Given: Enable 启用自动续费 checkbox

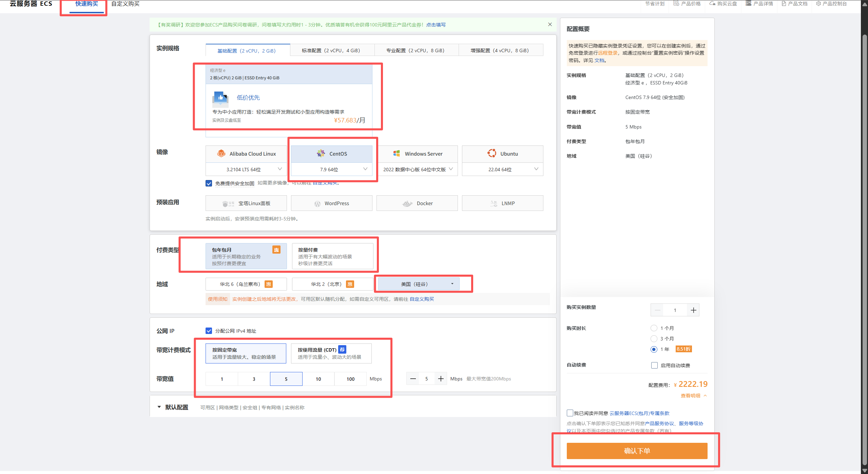Looking at the screenshot, I should pyautogui.click(x=654, y=365).
